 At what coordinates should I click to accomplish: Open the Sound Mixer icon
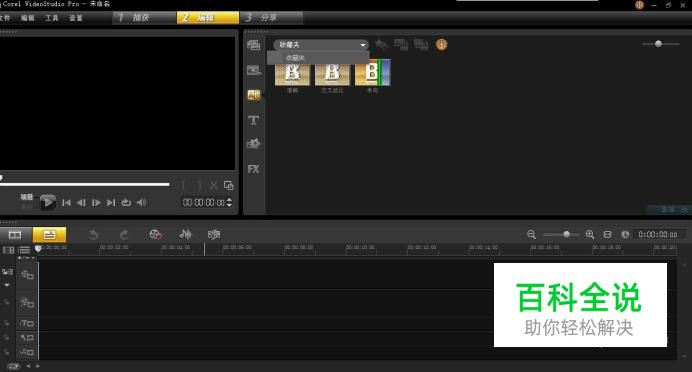coord(186,234)
